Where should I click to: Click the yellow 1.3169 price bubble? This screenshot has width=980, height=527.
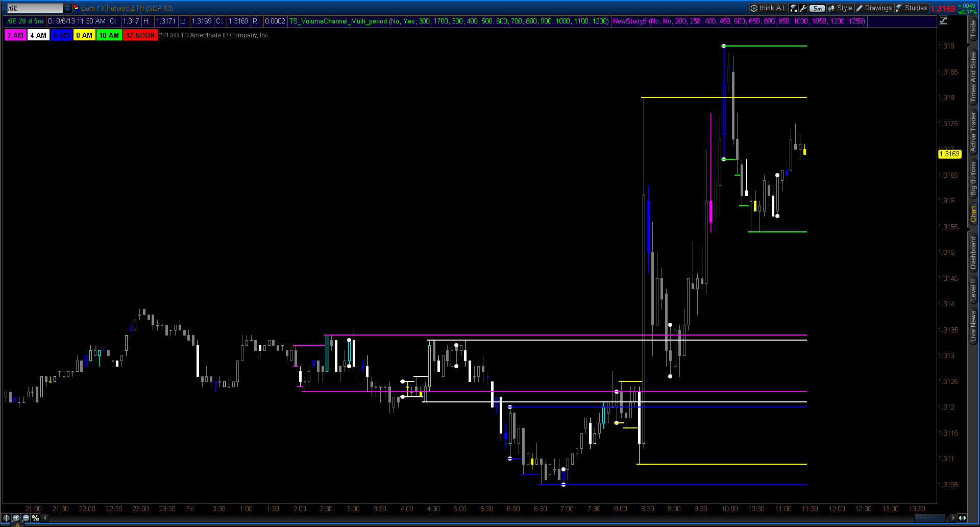(950, 154)
